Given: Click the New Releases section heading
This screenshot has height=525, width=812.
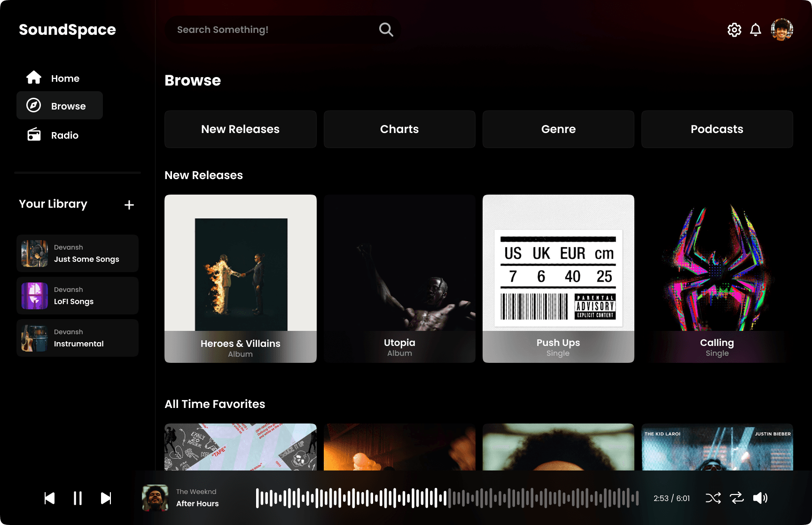Looking at the screenshot, I should point(203,175).
